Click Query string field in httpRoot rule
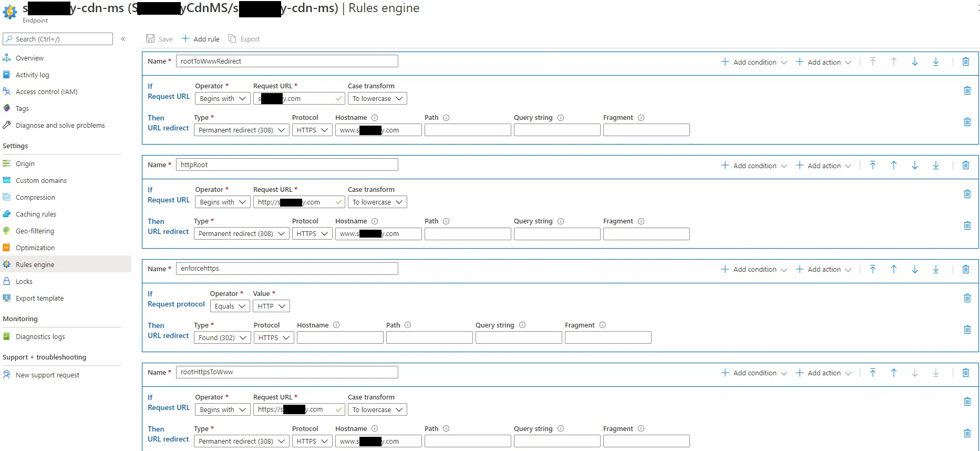980x451 pixels. 557,233
